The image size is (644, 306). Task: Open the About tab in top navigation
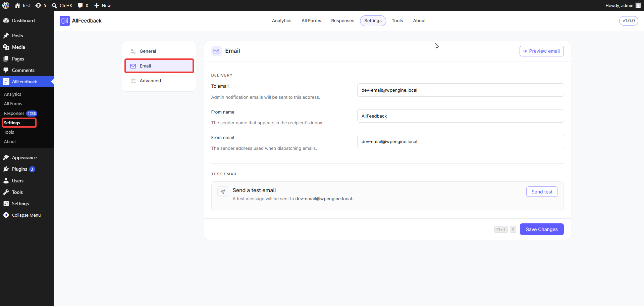(x=419, y=21)
